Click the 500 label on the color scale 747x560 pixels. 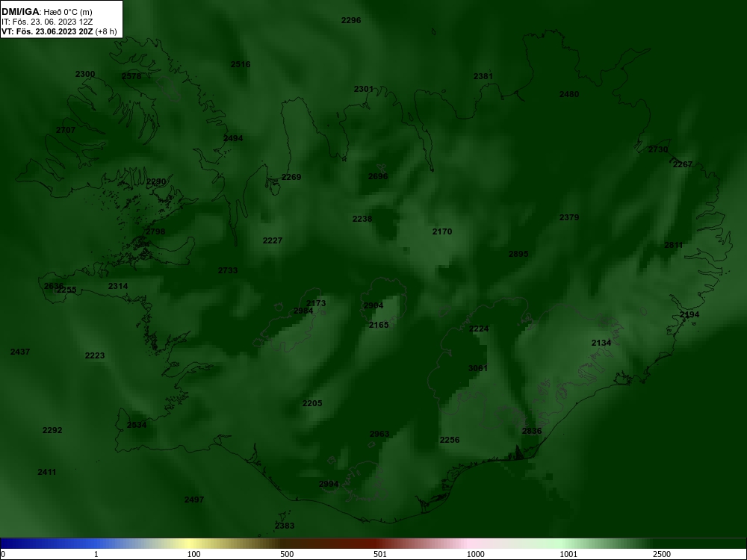(x=287, y=554)
